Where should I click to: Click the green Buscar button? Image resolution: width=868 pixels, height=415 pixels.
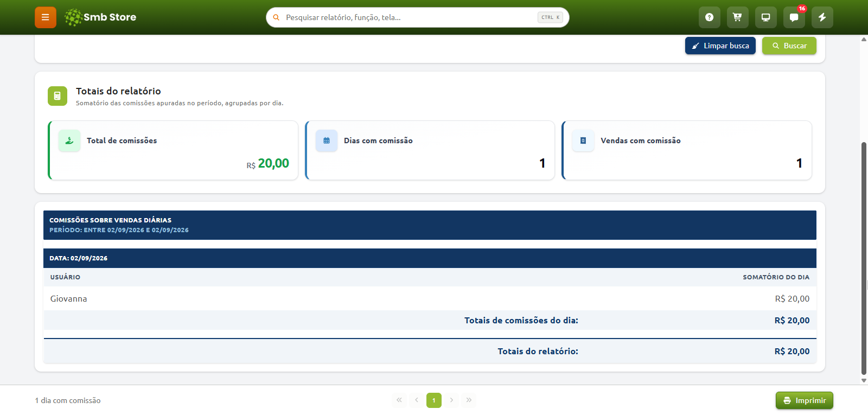tap(789, 46)
